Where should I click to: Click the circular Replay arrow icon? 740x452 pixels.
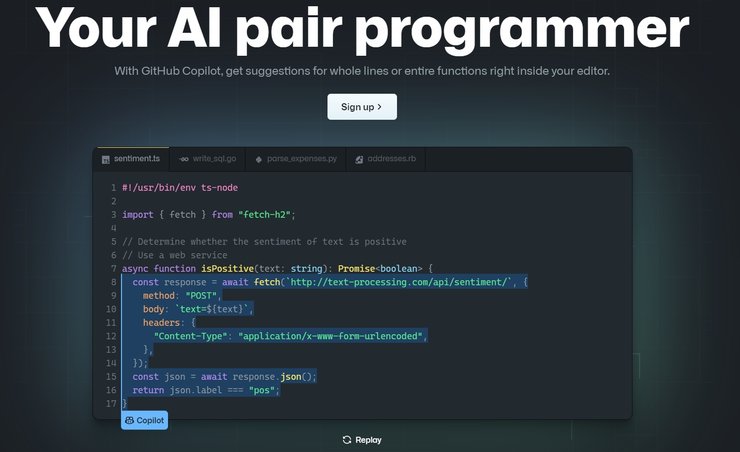347,440
